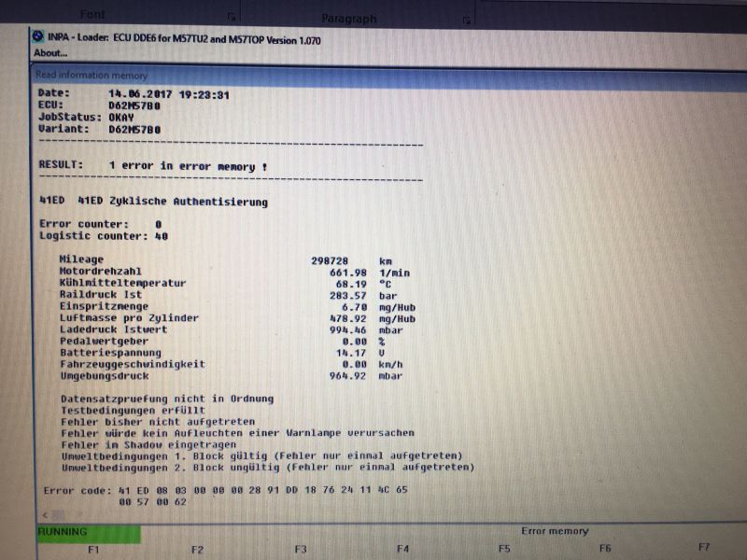Click the INPA application icon in title bar

pos(37,37)
